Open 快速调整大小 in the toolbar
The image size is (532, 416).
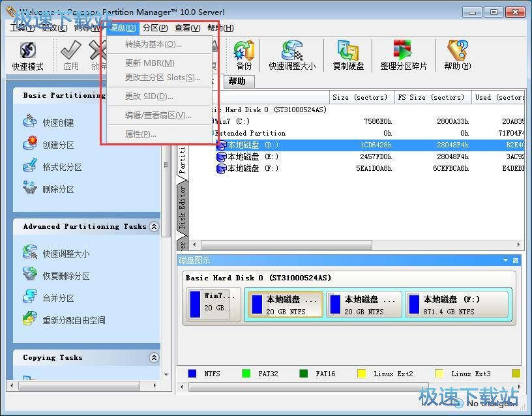(x=292, y=50)
